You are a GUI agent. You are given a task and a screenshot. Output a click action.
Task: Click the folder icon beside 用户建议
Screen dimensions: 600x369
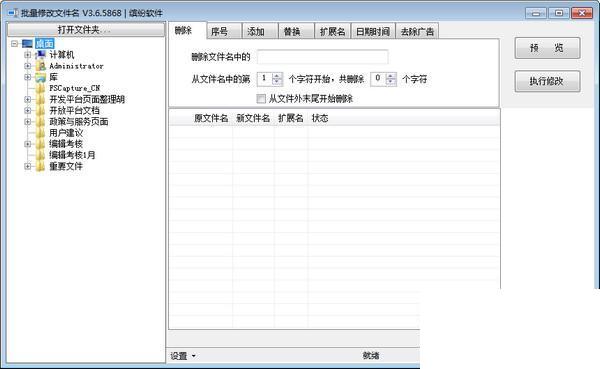coord(41,133)
